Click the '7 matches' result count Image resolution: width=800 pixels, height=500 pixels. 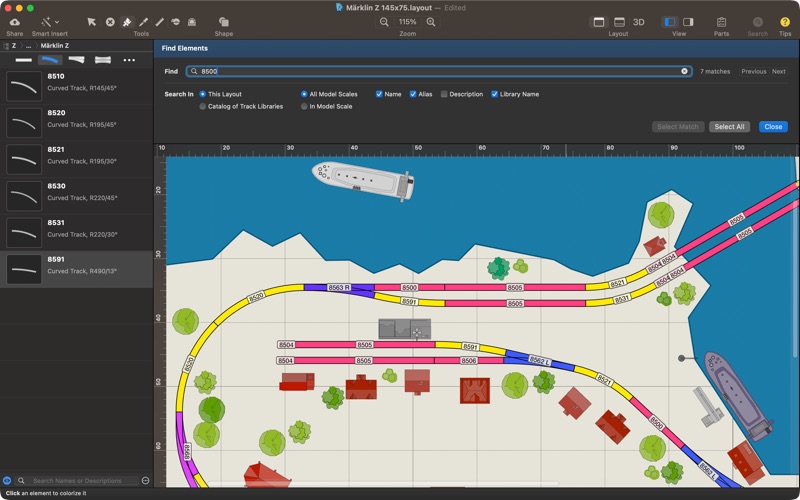click(x=715, y=71)
